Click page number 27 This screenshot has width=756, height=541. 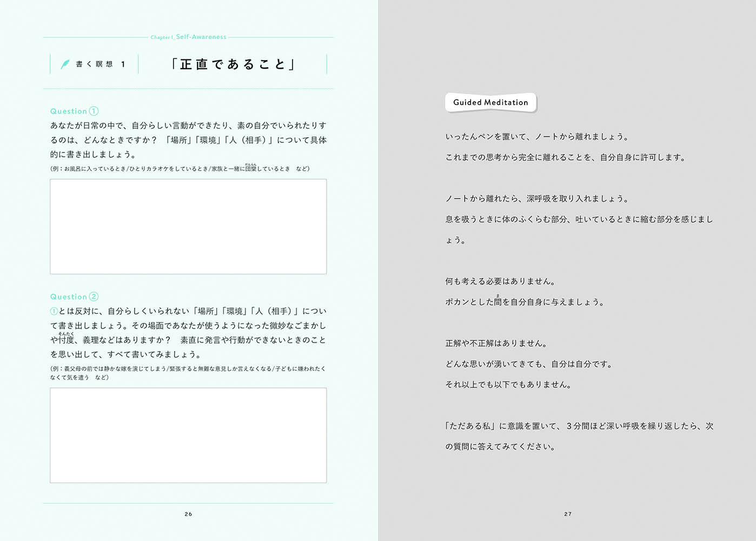[x=568, y=514]
